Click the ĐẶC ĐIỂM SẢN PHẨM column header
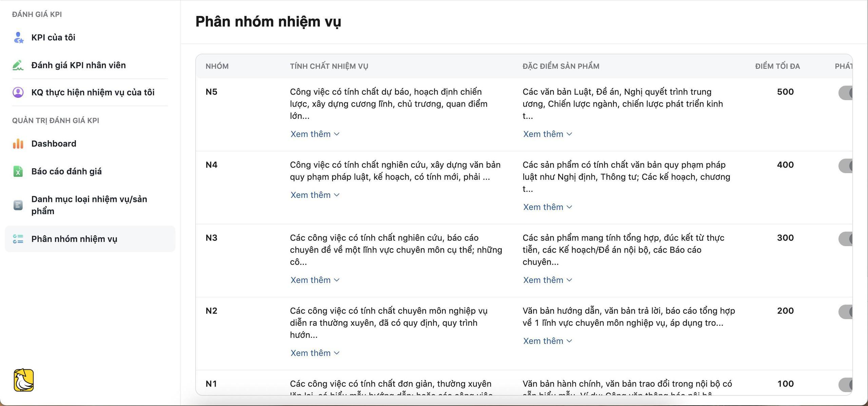Image resolution: width=868 pixels, height=406 pixels. tap(561, 66)
